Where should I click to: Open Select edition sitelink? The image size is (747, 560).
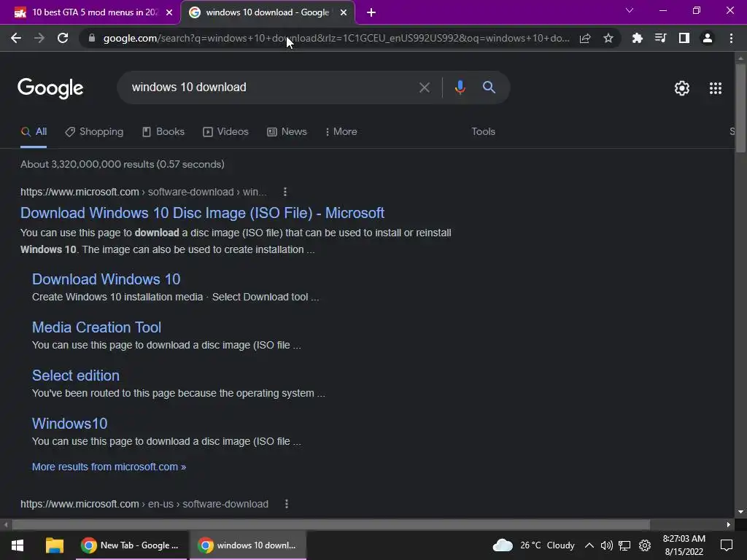pos(75,376)
